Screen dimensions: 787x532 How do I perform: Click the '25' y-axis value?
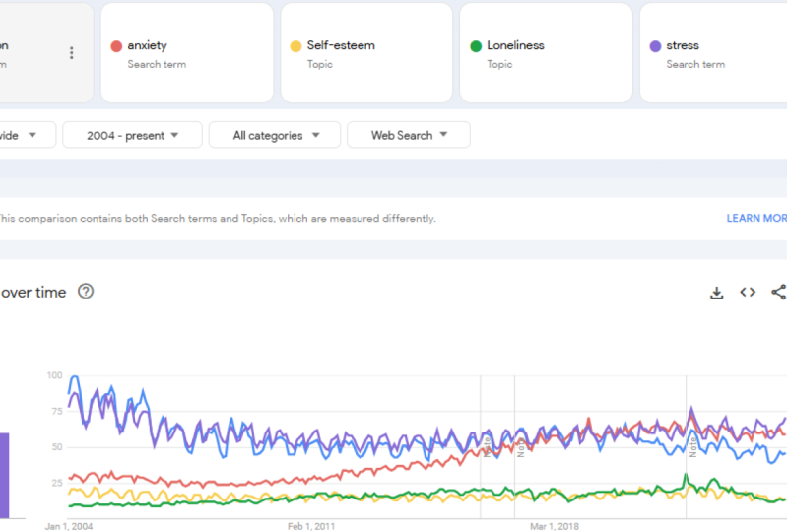(x=57, y=483)
